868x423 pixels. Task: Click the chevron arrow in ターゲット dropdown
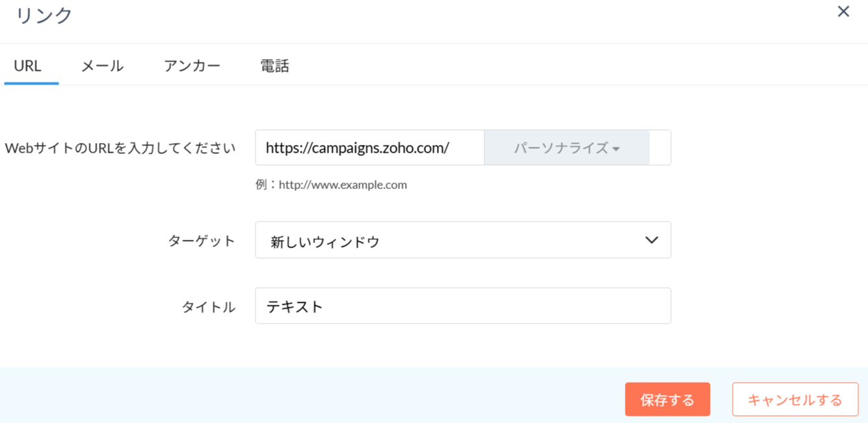[x=651, y=240]
